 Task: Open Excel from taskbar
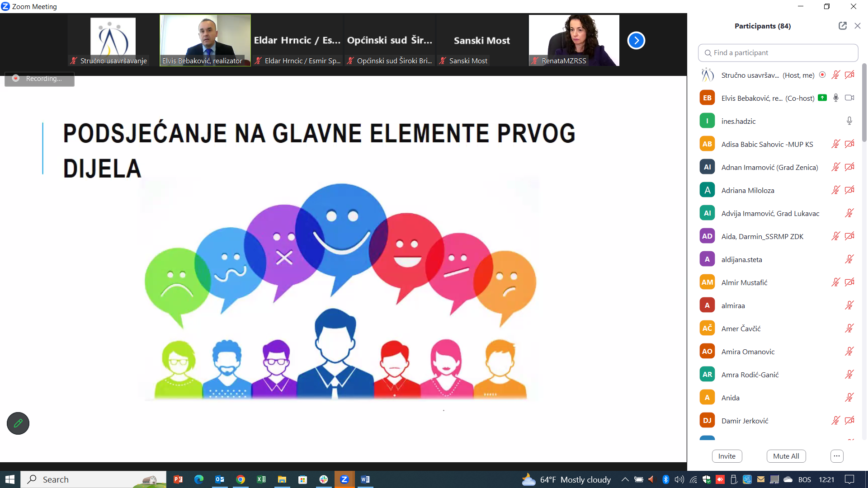tap(261, 479)
